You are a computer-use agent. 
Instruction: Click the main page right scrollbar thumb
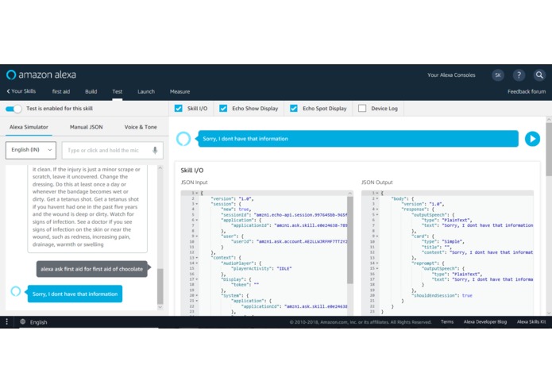click(549, 149)
